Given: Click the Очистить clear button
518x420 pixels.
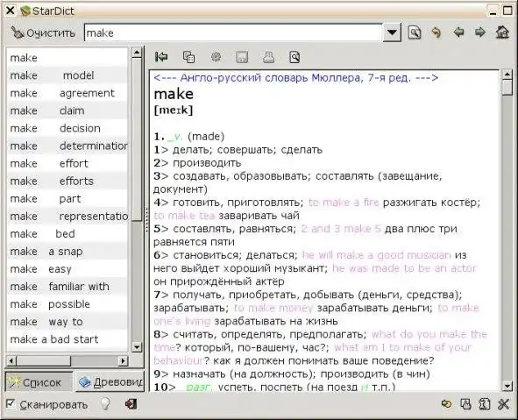Looking at the screenshot, I should (x=42, y=32).
